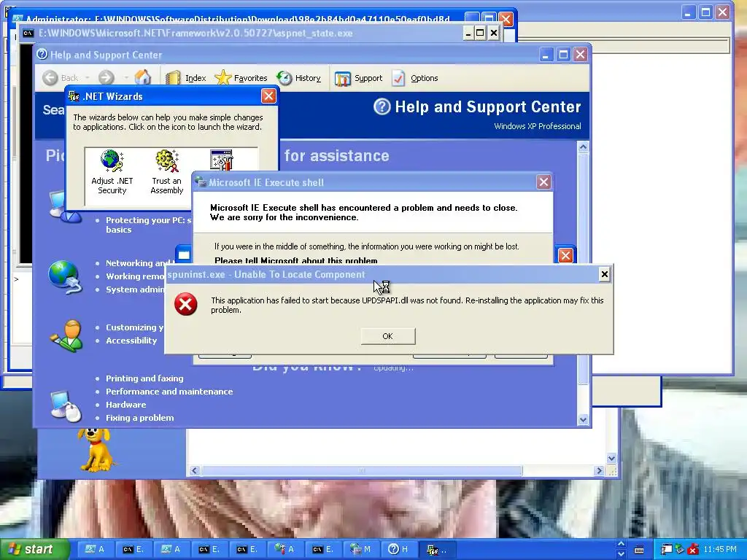Click left arrow on rear window horizontal scrollbar
This screenshot has width=747, height=560.
194,470
